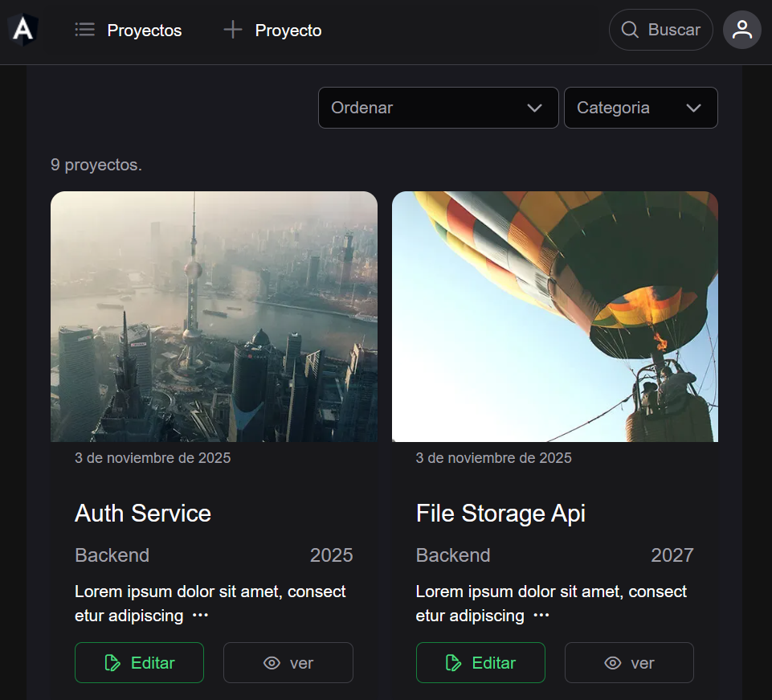Click the File Storage Api title
The height and width of the screenshot is (700, 772).
tap(500, 514)
